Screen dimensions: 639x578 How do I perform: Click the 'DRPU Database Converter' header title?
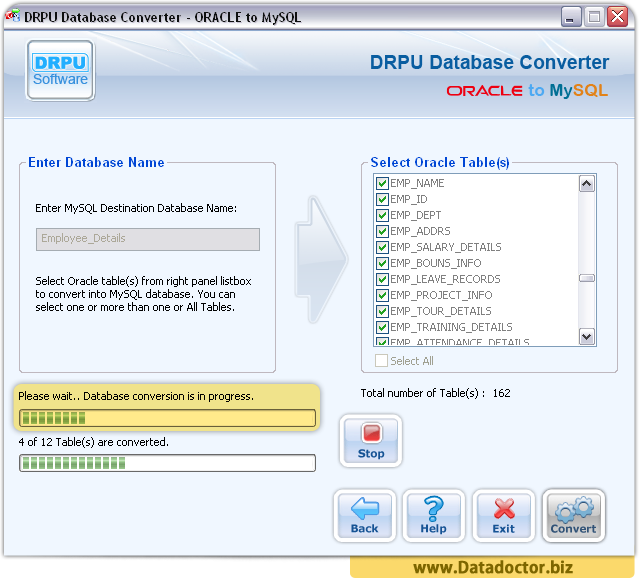(x=489, y=62)
